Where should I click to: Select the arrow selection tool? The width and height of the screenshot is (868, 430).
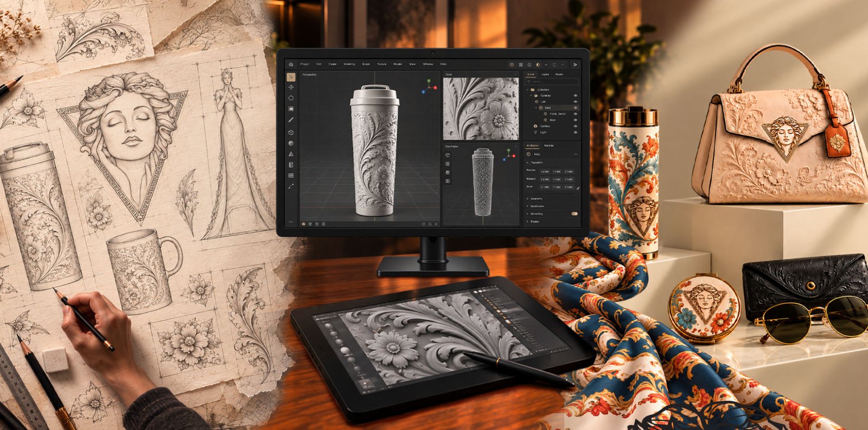(291, 77)
